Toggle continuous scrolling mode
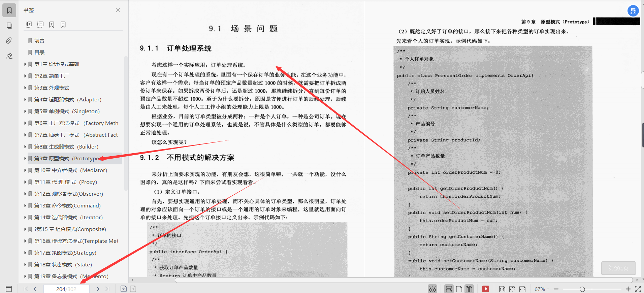Viewport: 644px width, 293px height. tap(449, 289)
